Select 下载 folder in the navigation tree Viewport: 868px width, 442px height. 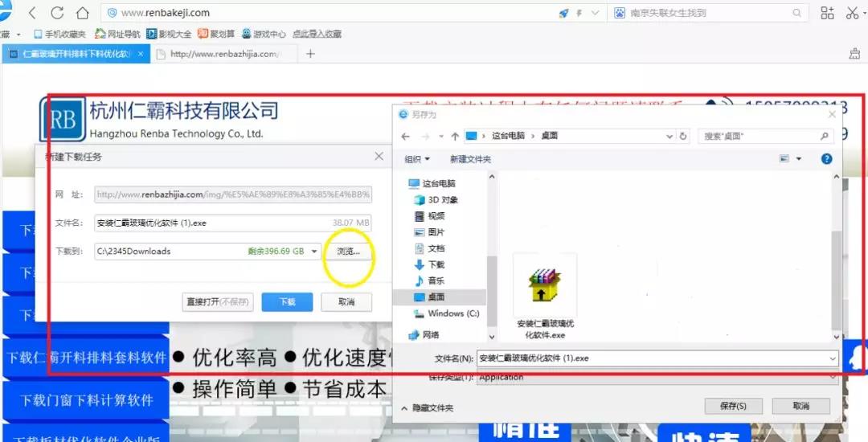(x=429, y=264)
